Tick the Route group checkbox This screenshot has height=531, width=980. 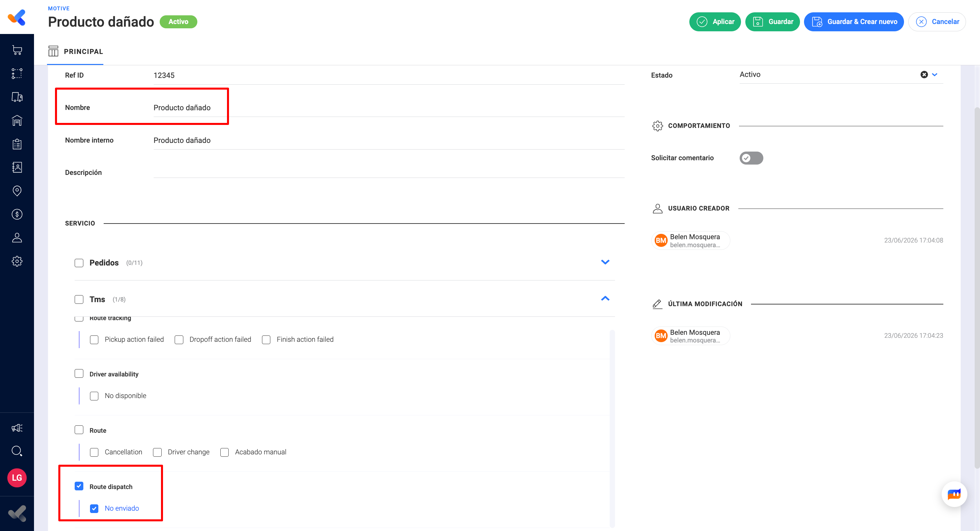click(79, 430)
